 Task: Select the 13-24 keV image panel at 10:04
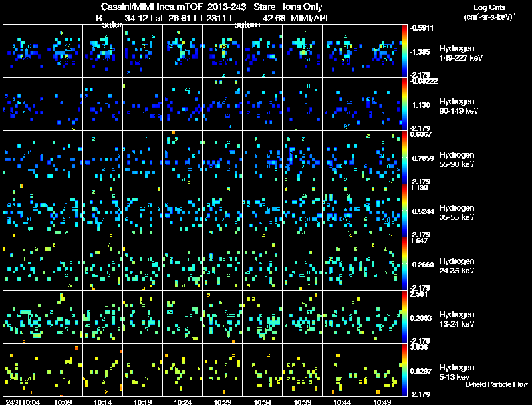[x=23, y=317]
